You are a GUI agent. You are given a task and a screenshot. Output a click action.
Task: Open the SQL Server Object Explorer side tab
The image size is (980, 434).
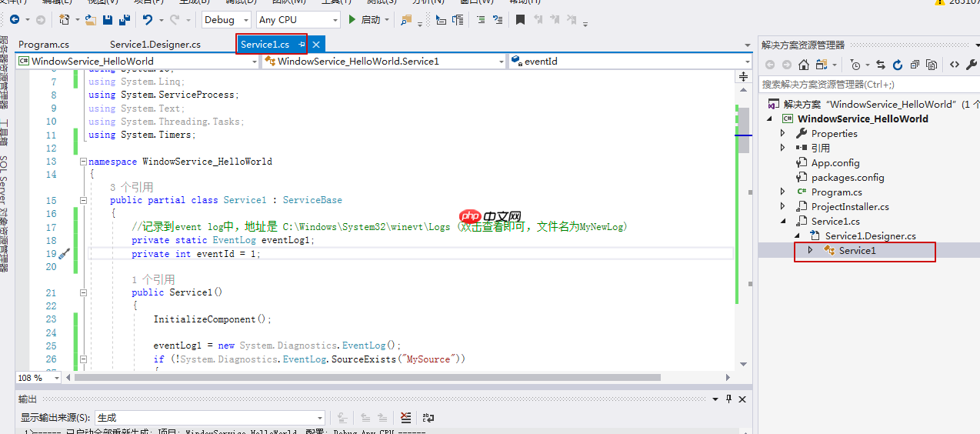5,213
